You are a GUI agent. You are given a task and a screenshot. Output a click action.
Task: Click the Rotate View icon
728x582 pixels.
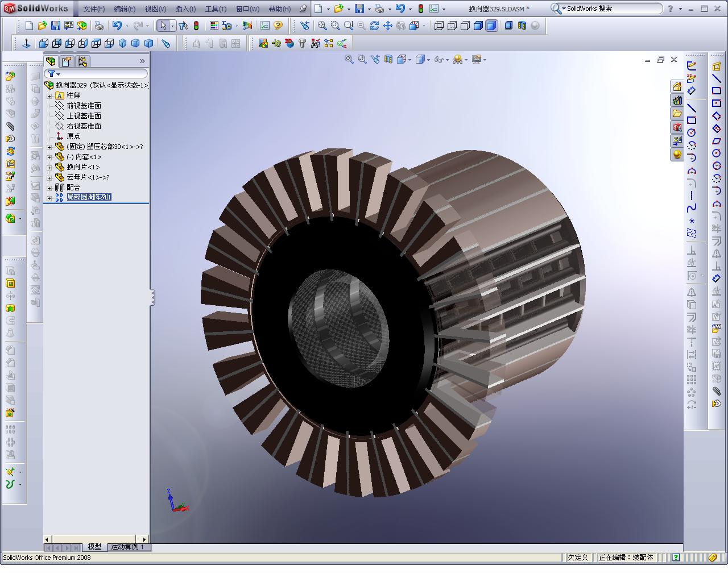pyautogui.click(x=374, y=26)
